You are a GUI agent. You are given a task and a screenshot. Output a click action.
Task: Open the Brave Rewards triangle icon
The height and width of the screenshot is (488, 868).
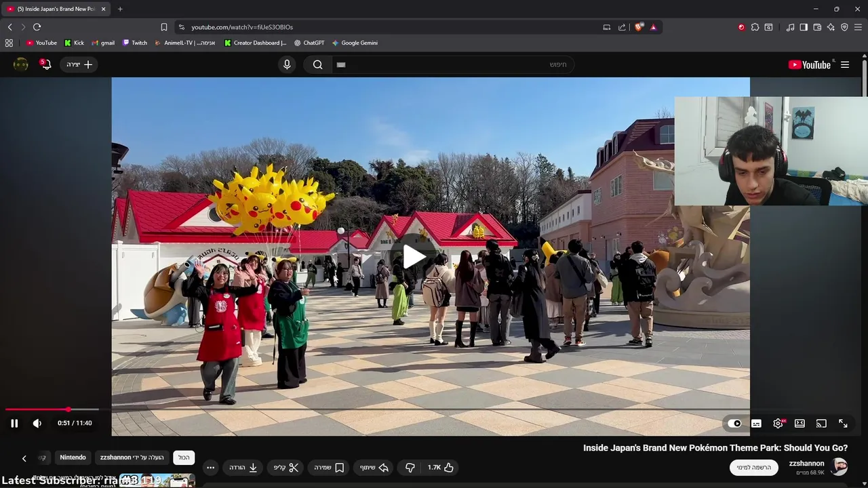[x=653, y=27]
